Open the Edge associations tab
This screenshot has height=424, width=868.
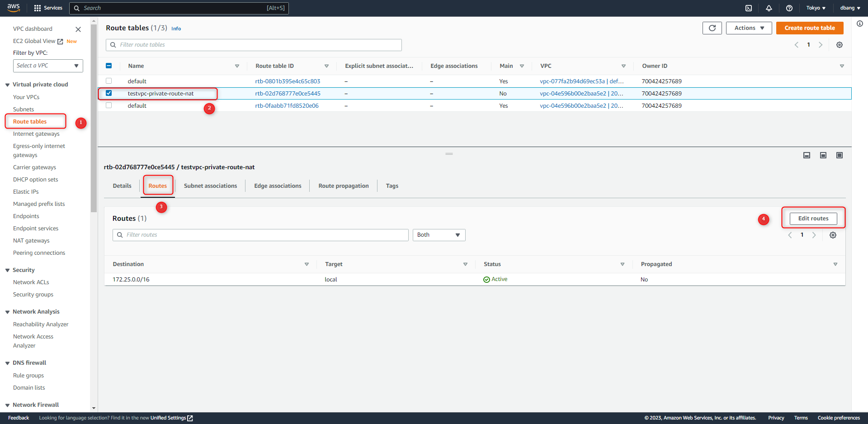pyautogui.click(x=278, y=186)
